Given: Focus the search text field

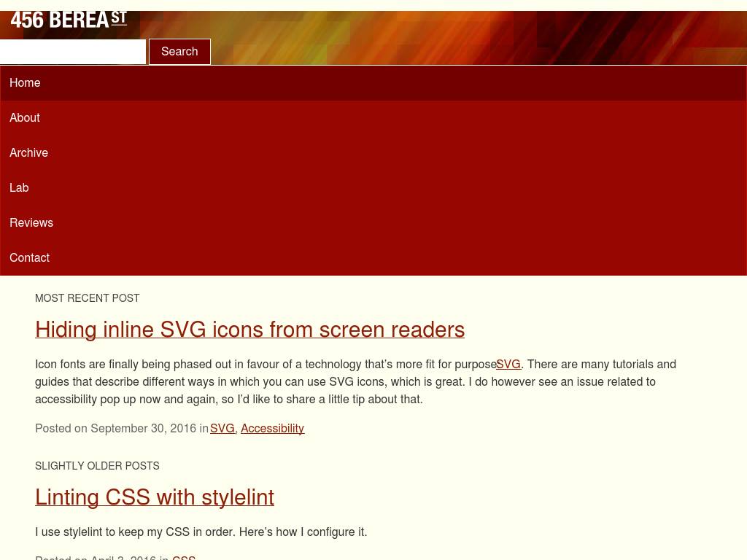Looking at the screenshot, I should [72, 52].
